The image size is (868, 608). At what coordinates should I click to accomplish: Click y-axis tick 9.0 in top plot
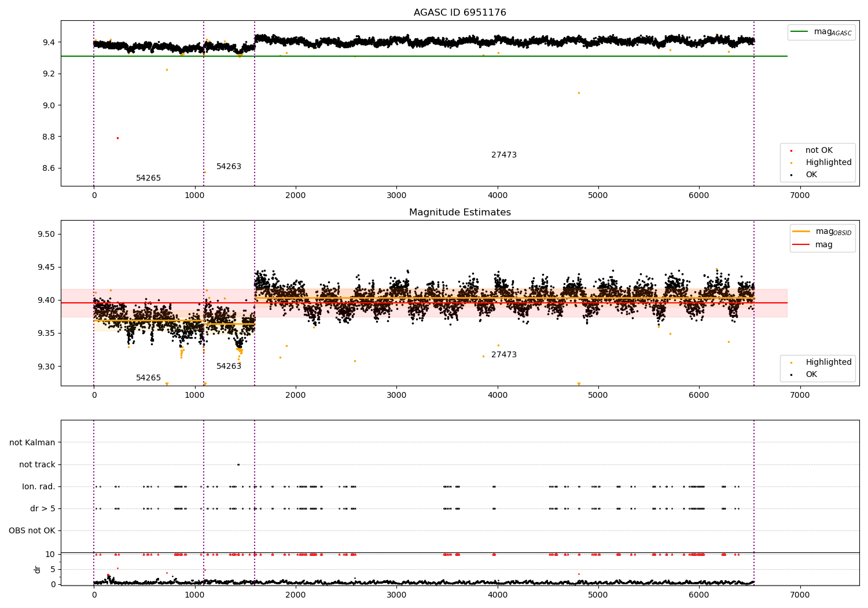click(49, 105)
